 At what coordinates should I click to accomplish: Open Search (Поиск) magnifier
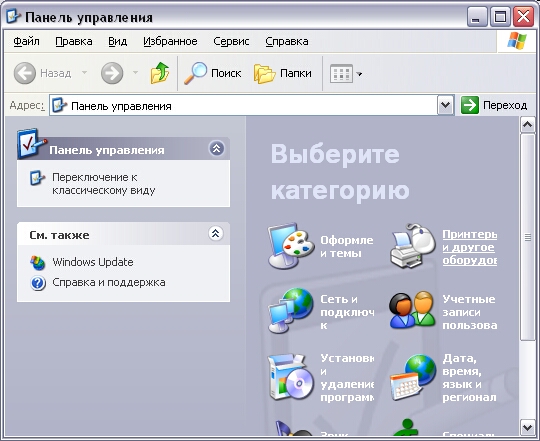195,73
